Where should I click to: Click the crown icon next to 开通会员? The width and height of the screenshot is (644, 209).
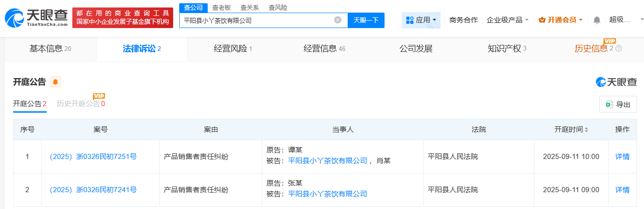[542, 20]
